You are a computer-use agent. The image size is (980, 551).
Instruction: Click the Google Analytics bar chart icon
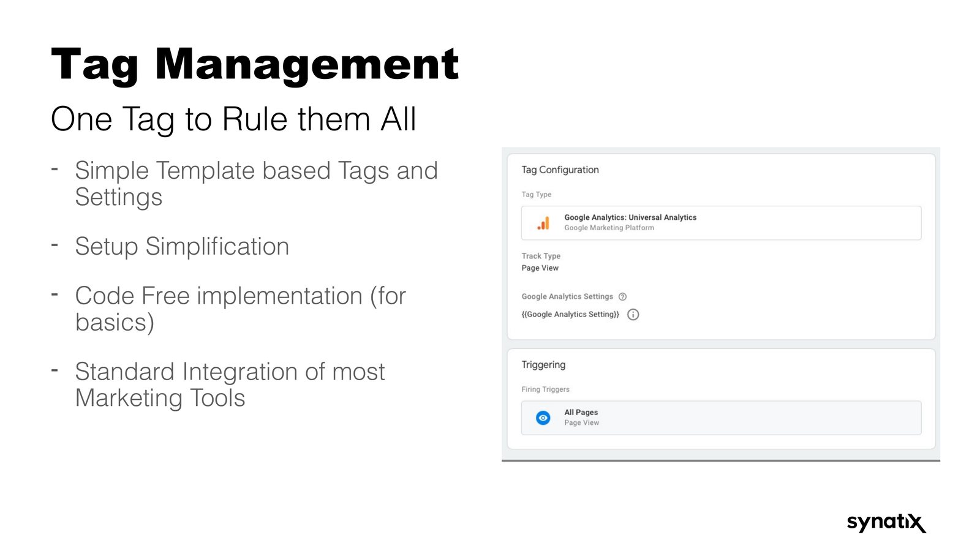[x=543, y=223]
